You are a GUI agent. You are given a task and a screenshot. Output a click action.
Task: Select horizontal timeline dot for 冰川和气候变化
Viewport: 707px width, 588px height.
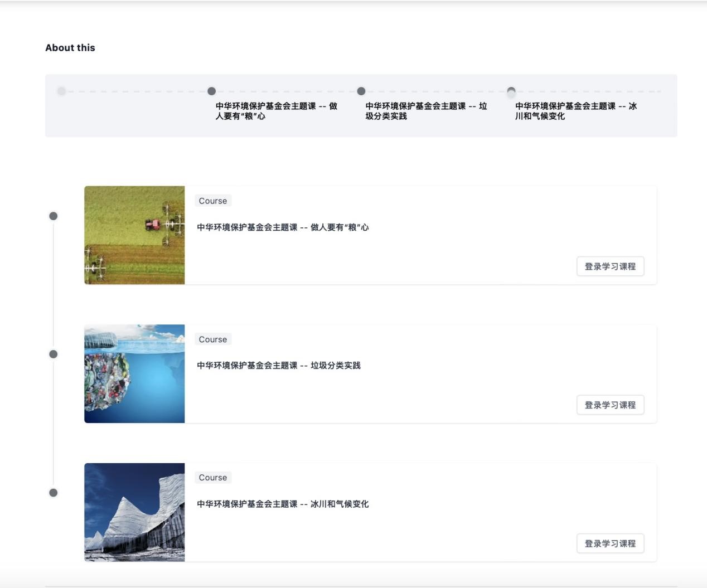(511, 91)
